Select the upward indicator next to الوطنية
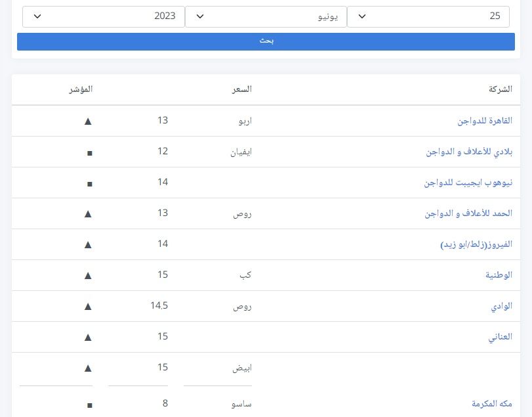532x417 pixels. pyautogui.click(x=89, y=274)
